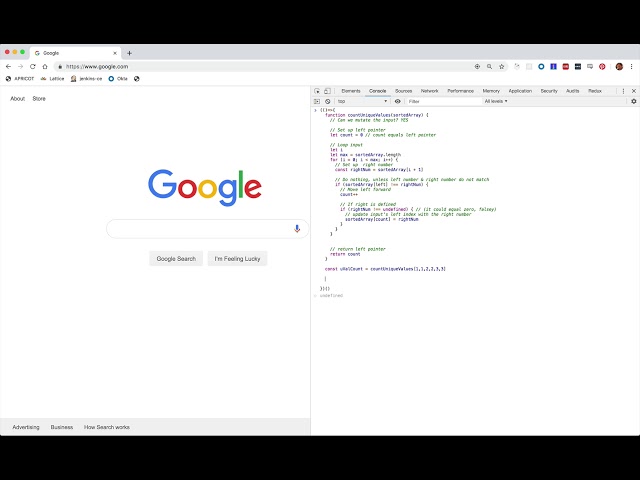The height and width of the screenshot is (480, 640).
Task: Switch to the Console tab
Action: coord(378,91)
